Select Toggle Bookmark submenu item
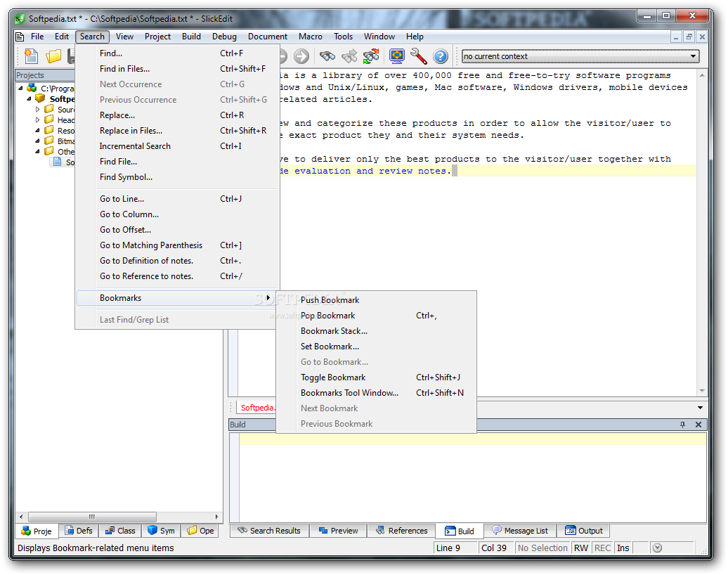This screenshot has height=575, width=728. [x=377, y=377]
